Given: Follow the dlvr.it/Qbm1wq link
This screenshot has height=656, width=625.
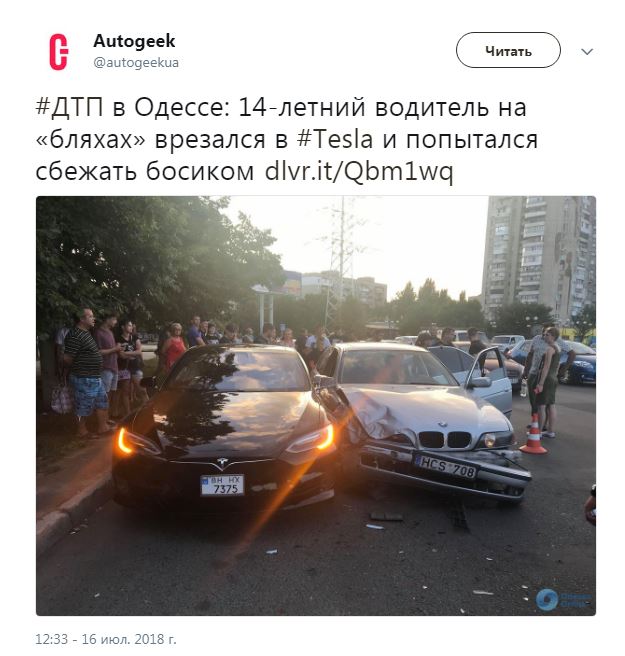Looking at the screenshot, I should (x=359, y=172).
